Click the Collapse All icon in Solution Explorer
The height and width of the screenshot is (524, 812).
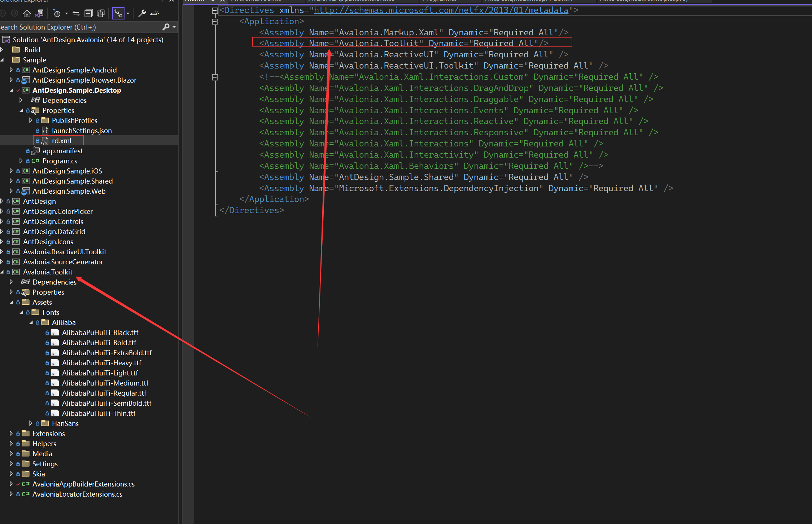click(88, 13)
